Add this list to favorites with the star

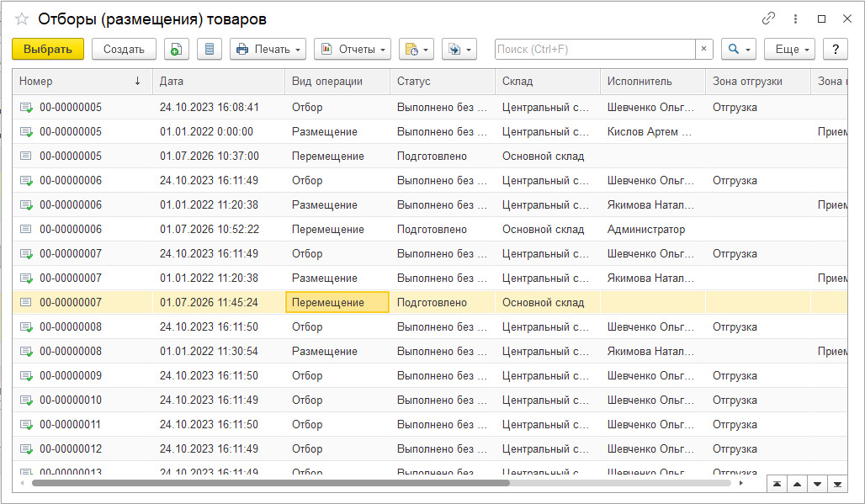(x=22, y=19)
